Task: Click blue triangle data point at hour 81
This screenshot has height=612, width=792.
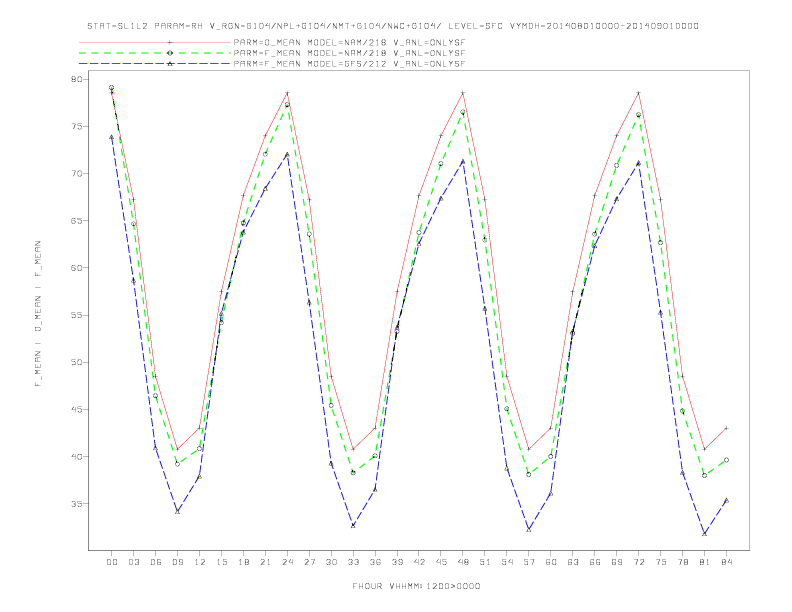Action: click(705, 534)
